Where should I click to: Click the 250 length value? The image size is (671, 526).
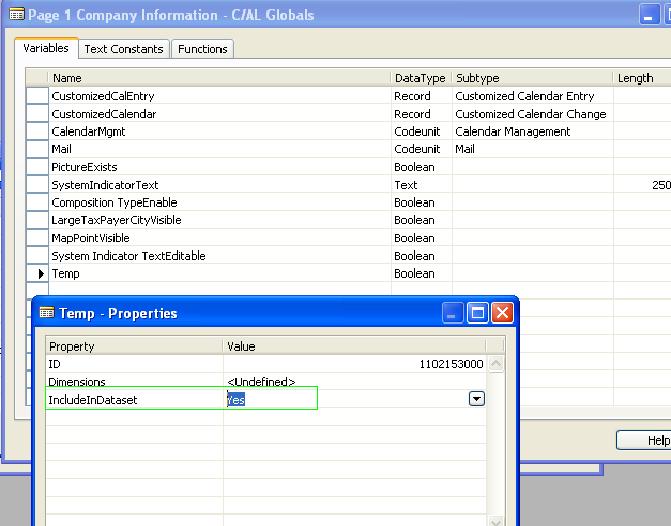pos(661,185)
